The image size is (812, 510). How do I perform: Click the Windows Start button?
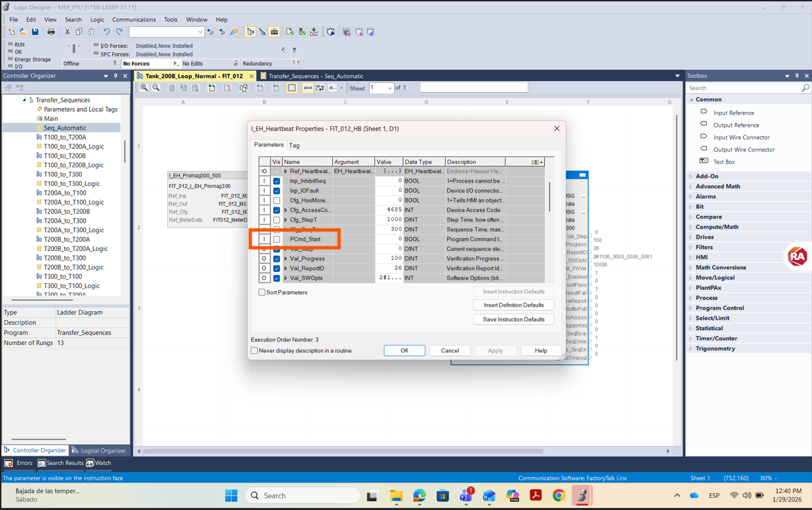231,496
